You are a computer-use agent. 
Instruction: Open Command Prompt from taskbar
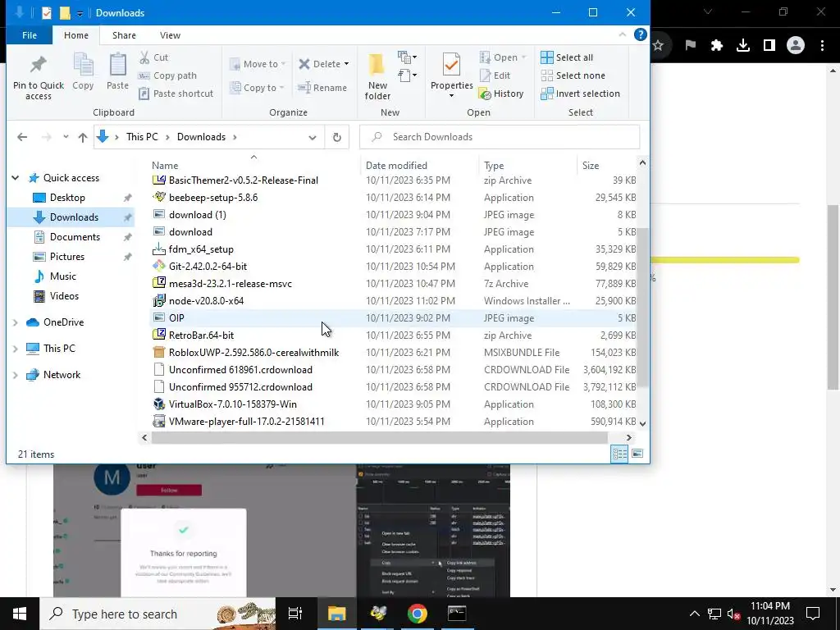[x=457, y=614]
